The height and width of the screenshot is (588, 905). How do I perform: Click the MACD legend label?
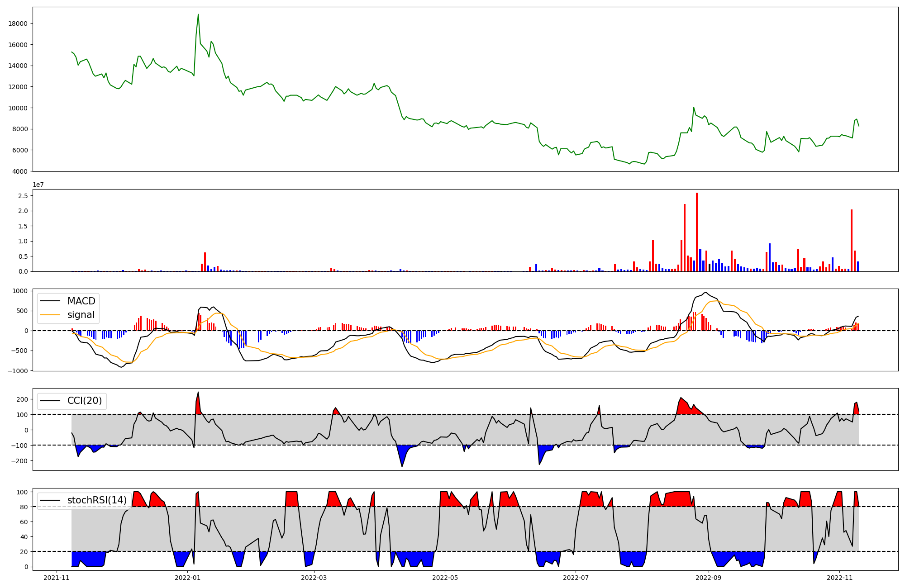81,301
